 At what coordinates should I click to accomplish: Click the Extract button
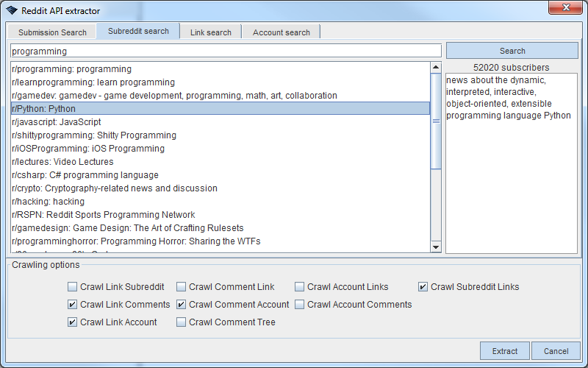tap(504, 351)
